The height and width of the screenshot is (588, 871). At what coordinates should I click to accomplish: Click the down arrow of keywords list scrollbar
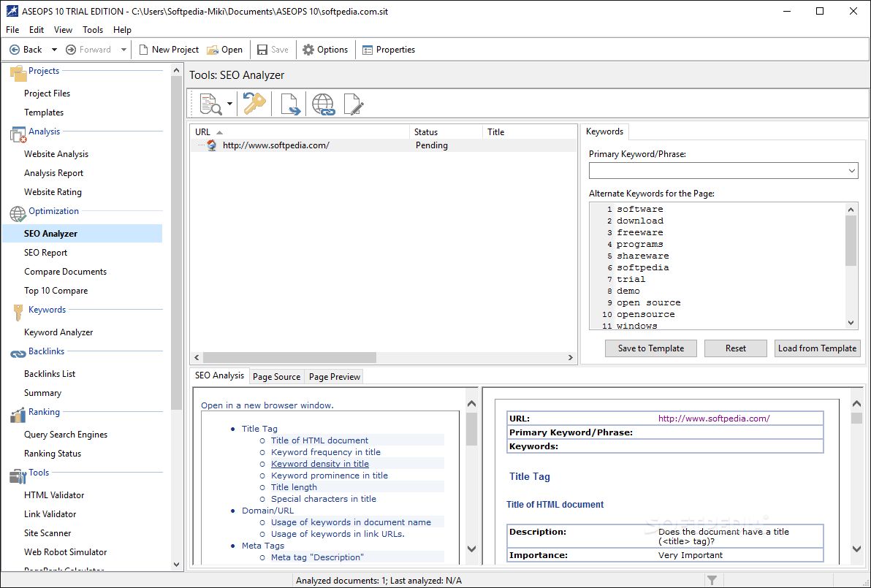[851, 323]
